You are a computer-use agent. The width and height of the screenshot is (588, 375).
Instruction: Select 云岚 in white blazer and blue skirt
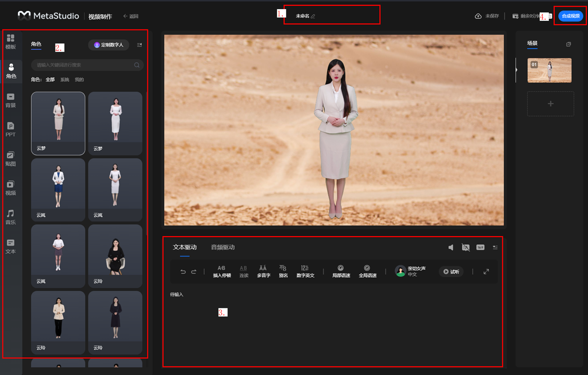(x=58, y=190)
